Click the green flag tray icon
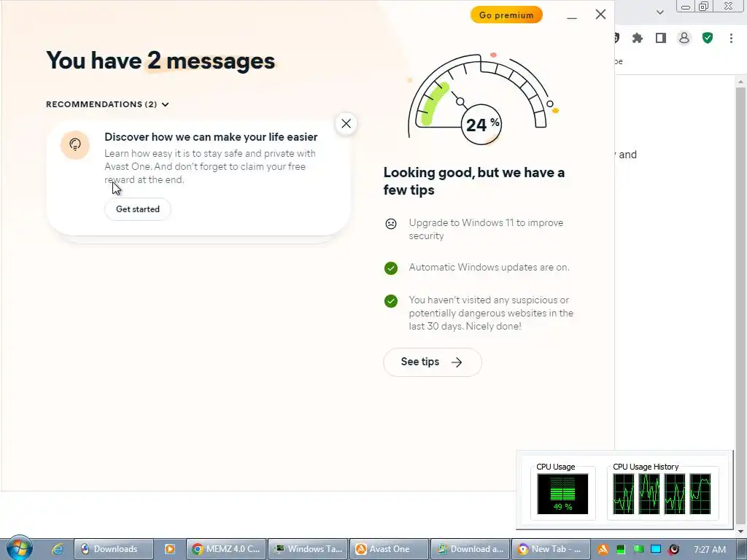Viewport: 747px width, 560px height. (x=638, y=550)
